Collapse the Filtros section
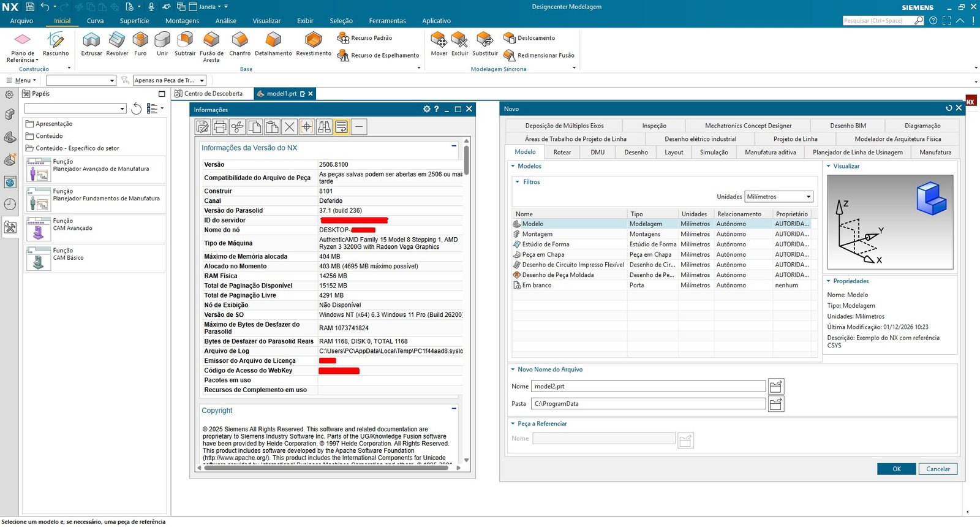This screenshot has width=980, height=527. click(518, 182)
